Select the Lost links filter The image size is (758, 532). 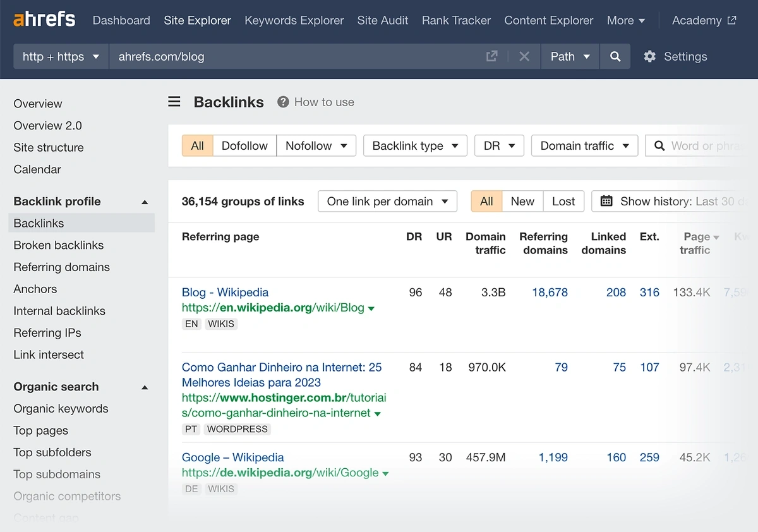coord(563,202)
